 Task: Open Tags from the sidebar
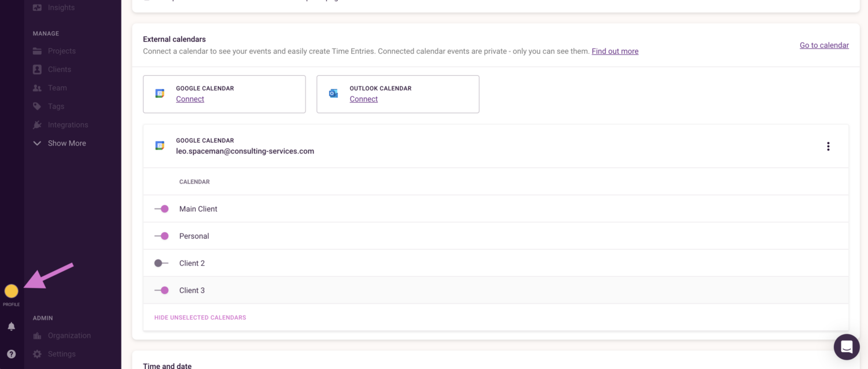pos(56,107)
